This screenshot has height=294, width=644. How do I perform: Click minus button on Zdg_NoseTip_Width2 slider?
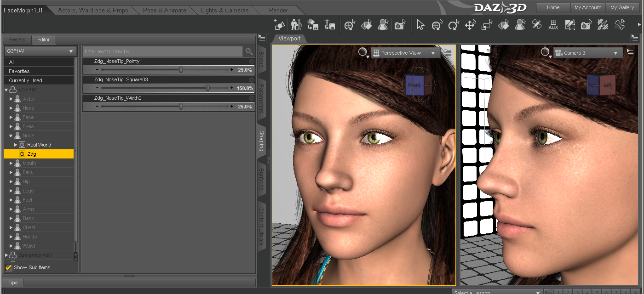click(x=97, y=107)
